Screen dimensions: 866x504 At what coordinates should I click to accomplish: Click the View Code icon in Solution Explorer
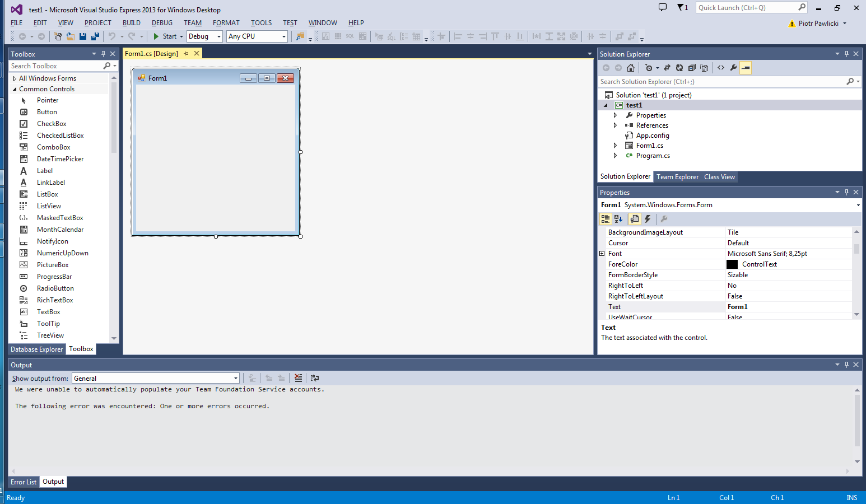point(721,68)
